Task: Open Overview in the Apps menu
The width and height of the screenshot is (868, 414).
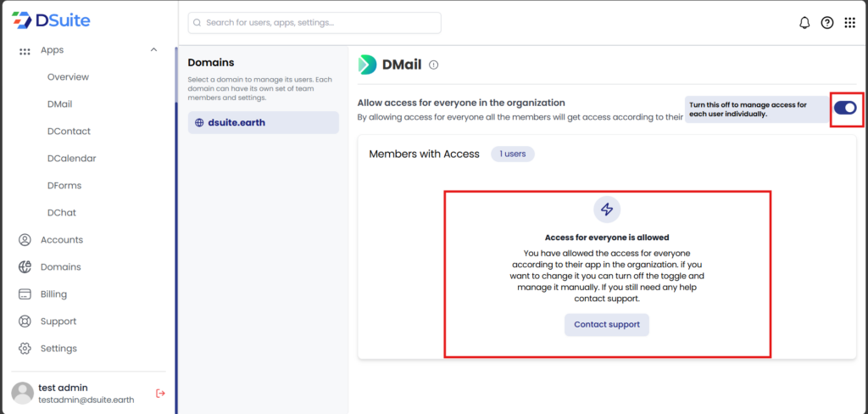Action: 68,77
